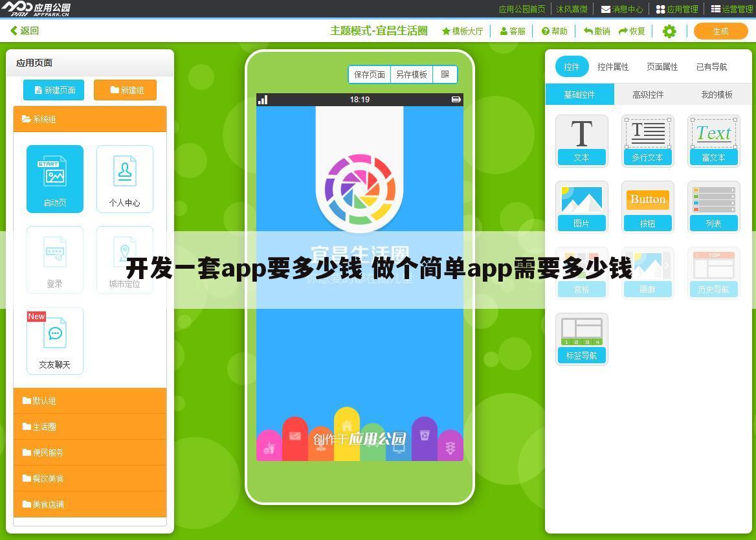The height and width of the screenshot is (540, 756).
Task: Pick the 画廊 gallery widget
Action: (647, 273)
